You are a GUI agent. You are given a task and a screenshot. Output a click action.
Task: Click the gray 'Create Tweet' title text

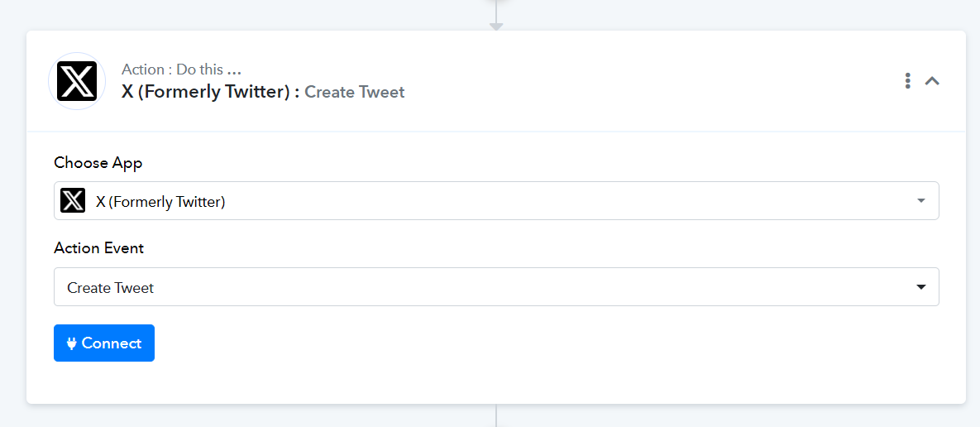tap(355, 92)
